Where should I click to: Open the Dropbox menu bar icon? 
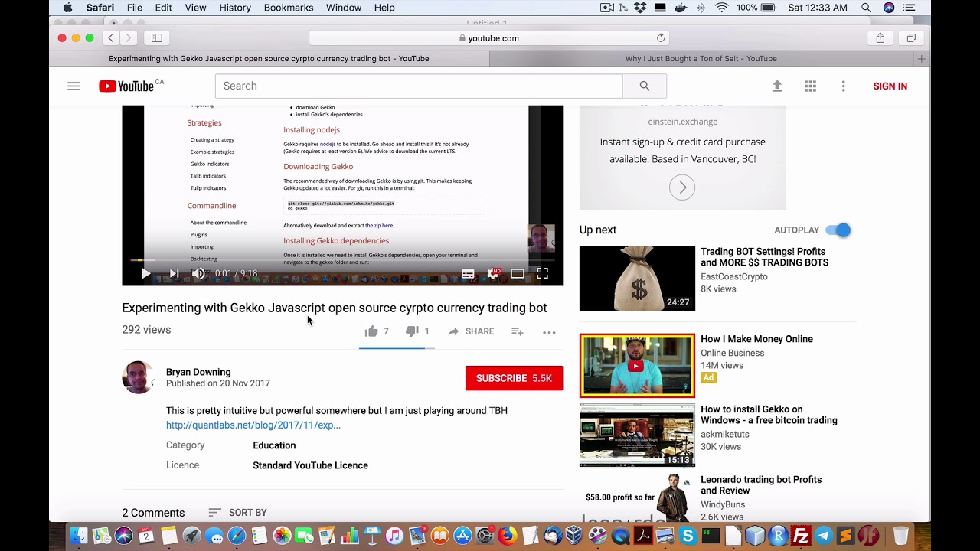[x=641, y=8]
